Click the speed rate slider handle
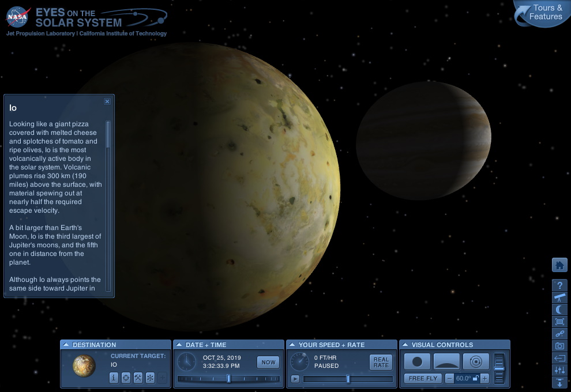 [348, 379]
